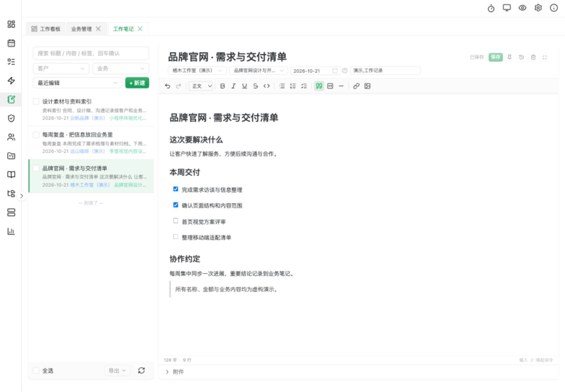The height and width of the screenshot is (392, 565).
Task: Click the info circle icon
Action: click(554, 8)
